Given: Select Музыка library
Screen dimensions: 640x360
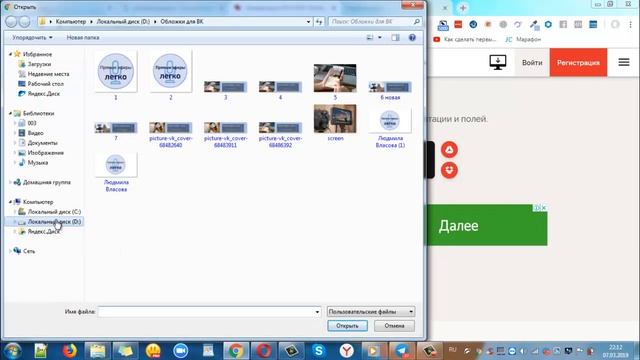Looking at the screenshot, I should pyautogui.click(x=38, y=162).
